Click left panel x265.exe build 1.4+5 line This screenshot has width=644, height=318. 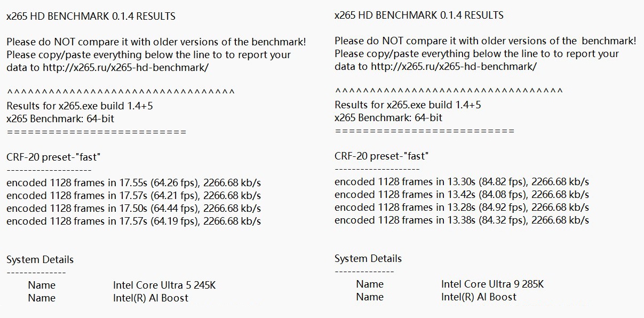(x=79, y=106)
